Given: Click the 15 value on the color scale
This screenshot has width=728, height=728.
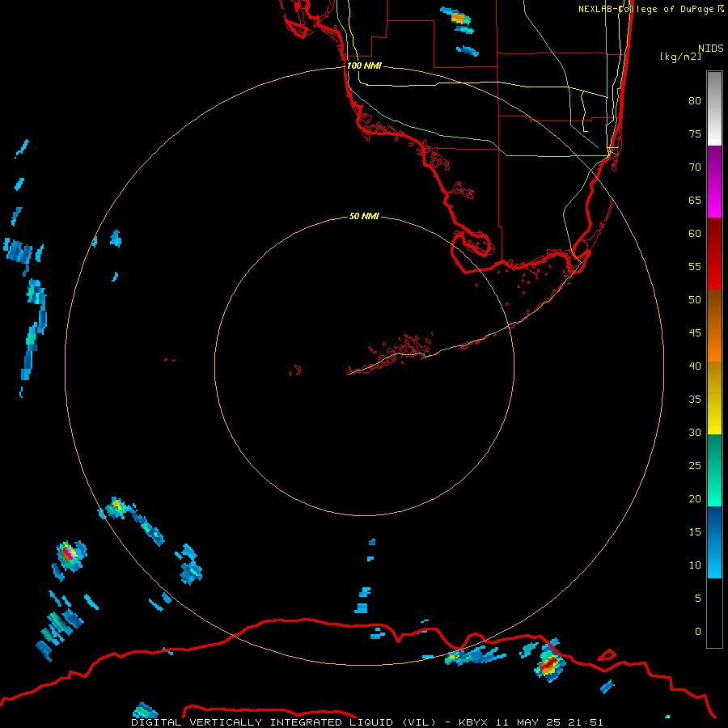Looking at the screenshot, I should tap(695, 531).
